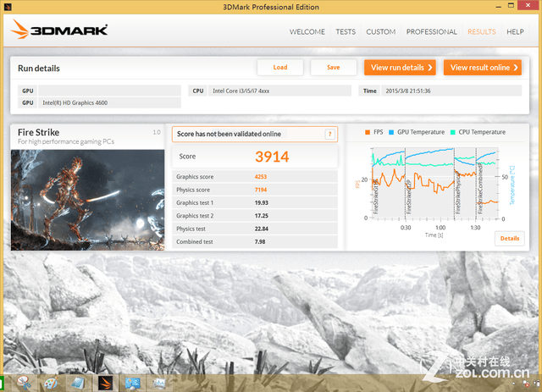The height and width of the screenshot is (392, 542).
Task: Open the Notepad taskbar icon
Action: [78, 383]
